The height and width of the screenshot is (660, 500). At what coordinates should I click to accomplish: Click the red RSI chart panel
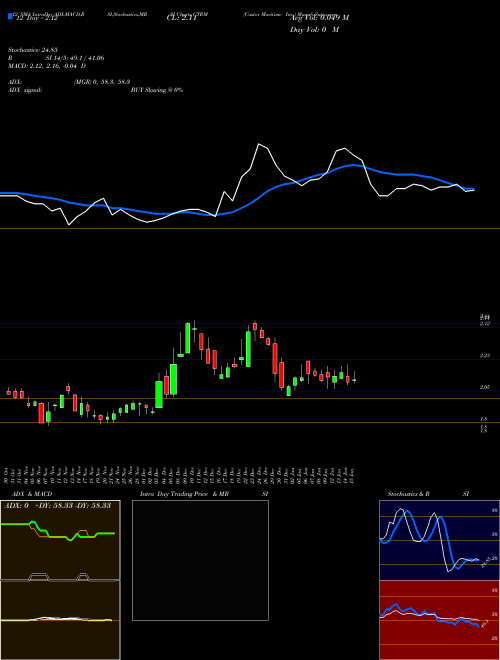coord(439,620)
